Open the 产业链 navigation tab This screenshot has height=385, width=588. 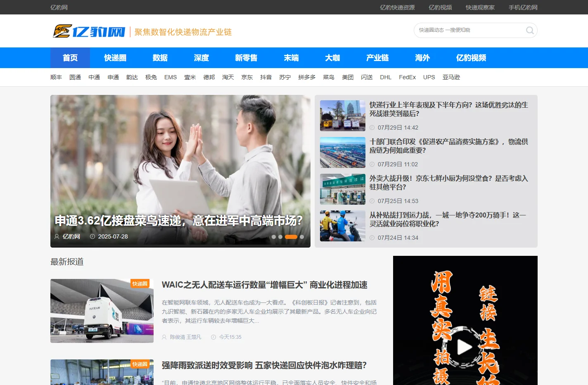(377, 58)
